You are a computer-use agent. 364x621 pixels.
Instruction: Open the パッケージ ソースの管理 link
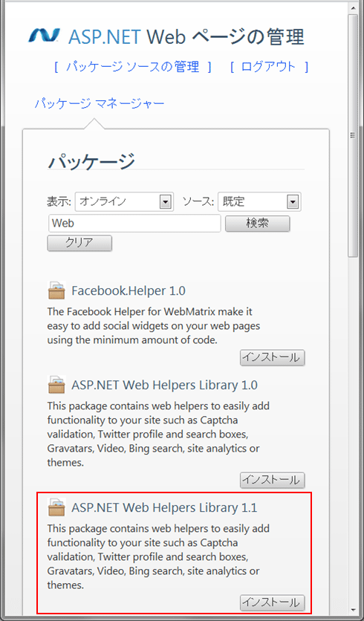133,67
